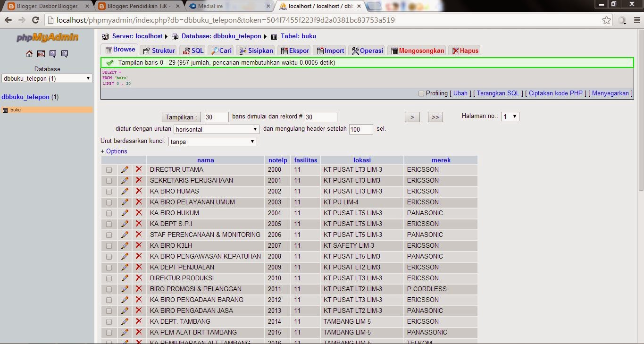Select checkbox for KA BIRO PENGADAAN JASA
The width and height of the screenshot is (644, 344).
[109, 311]
